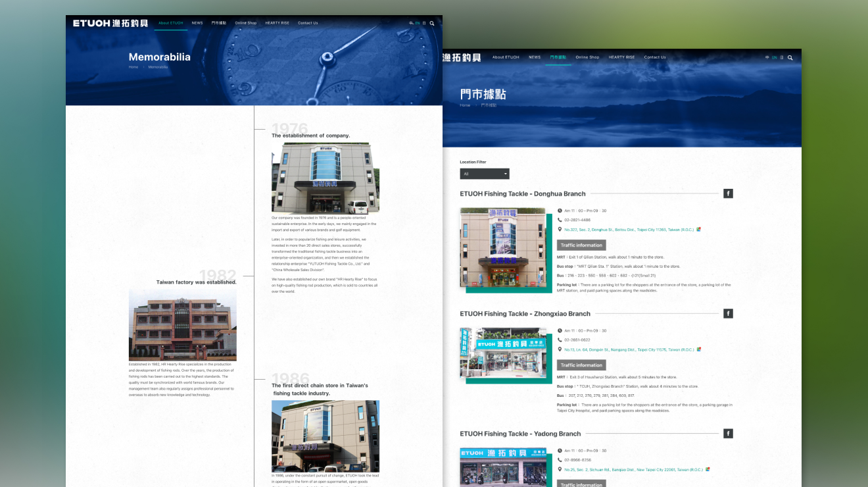Image resolution: width=868 pixels, height=487 pixels.
Task: Click the phone icon next to 02-2821-4486
Action: 560,220
